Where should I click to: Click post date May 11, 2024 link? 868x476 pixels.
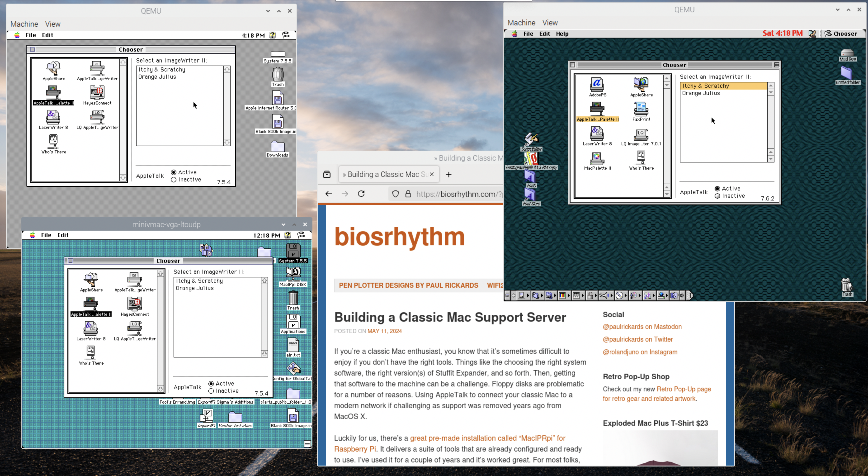click(384, 331)
